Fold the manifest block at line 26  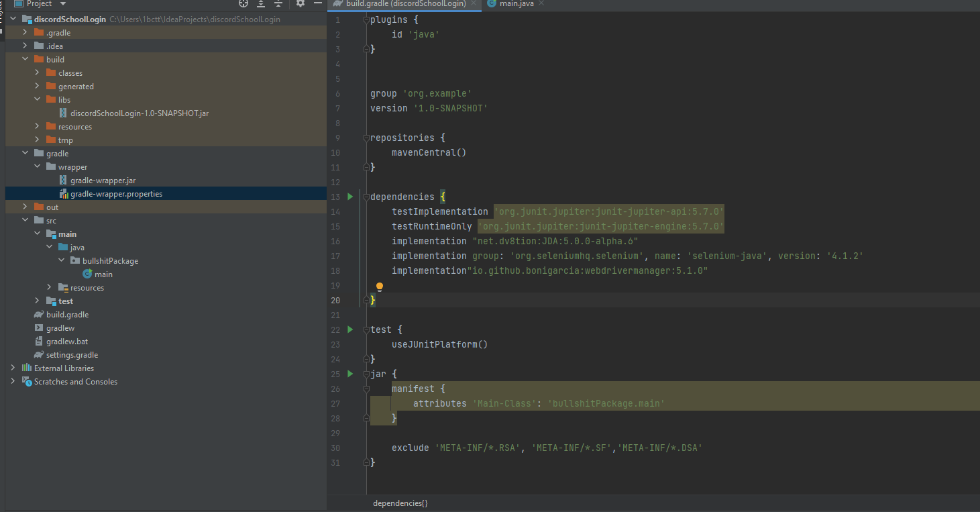[x=366, y=389]
